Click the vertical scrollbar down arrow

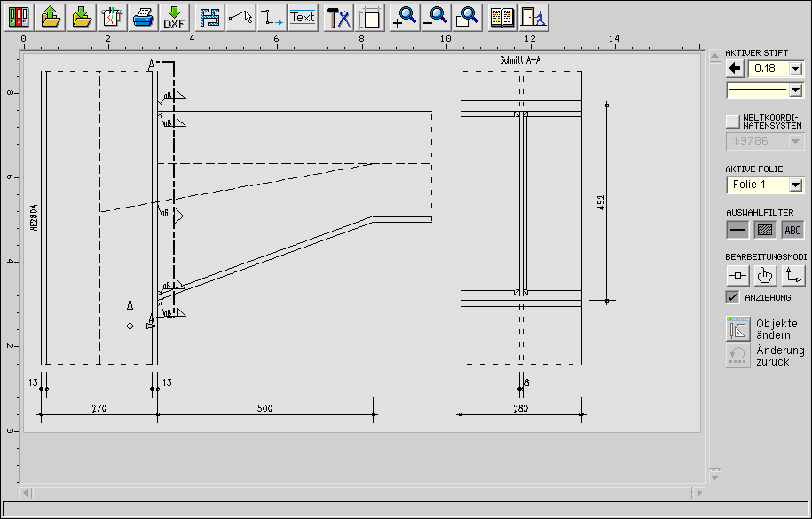713,476
